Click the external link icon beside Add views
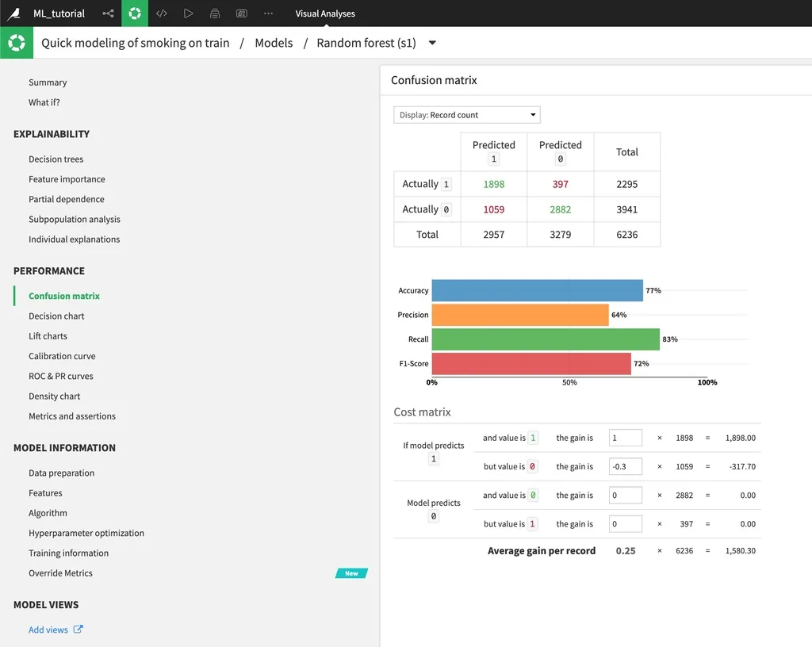 tap(78, 629)
